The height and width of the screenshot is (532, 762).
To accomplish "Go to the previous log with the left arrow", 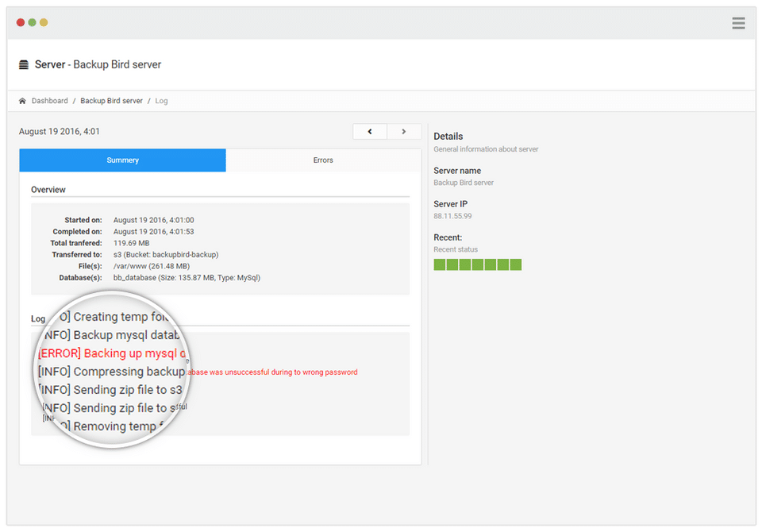I will point(370,131).
